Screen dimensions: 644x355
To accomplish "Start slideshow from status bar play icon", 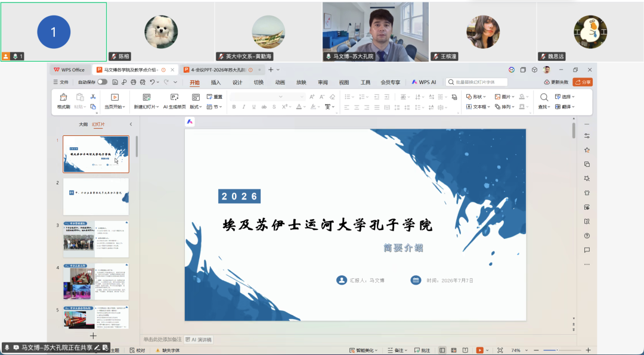I will 479,350.
